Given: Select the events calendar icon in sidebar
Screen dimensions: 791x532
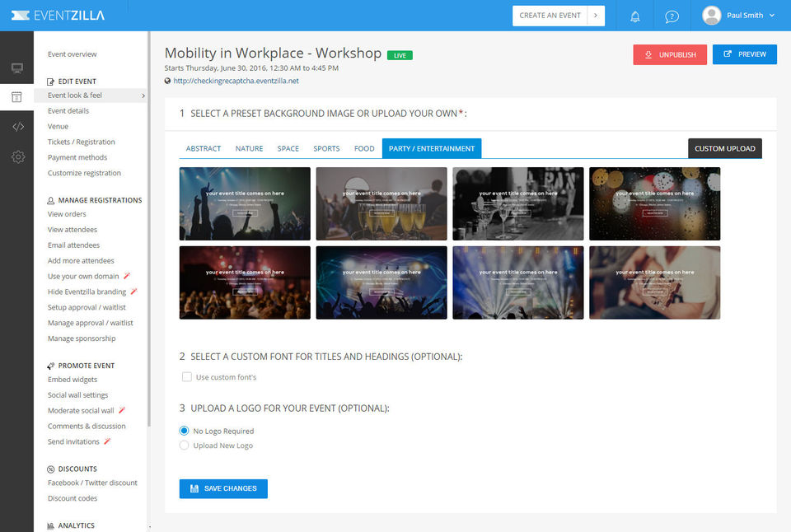Looking at the screenshot, I should (16, 97).
